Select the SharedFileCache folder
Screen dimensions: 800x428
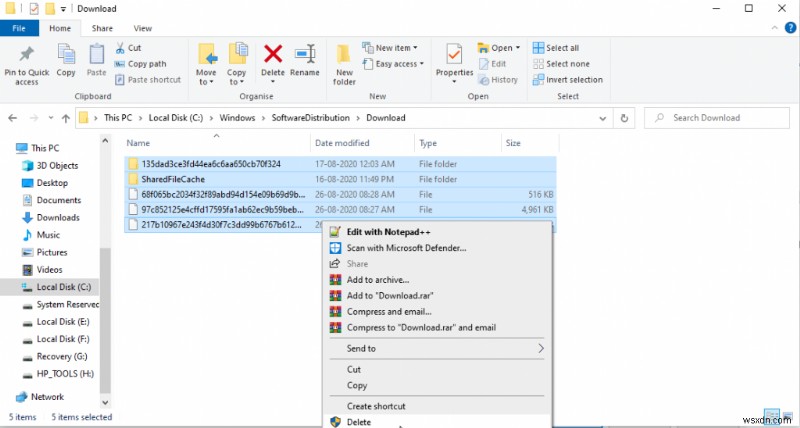point(340,179)
